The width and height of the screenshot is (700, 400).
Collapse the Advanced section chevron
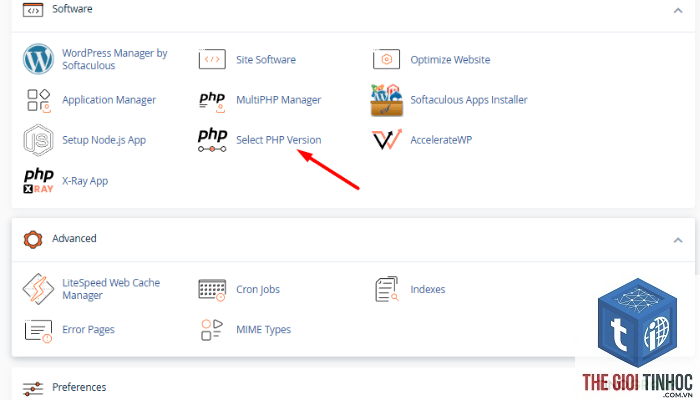pos(678,240)
